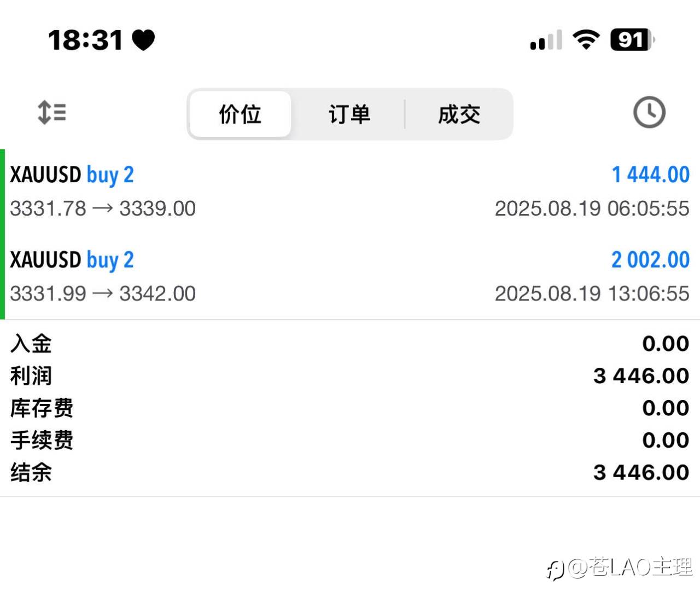
Task: Tap the 3331.99 → 3342.00 price line
Action: (x=103, y=294)
